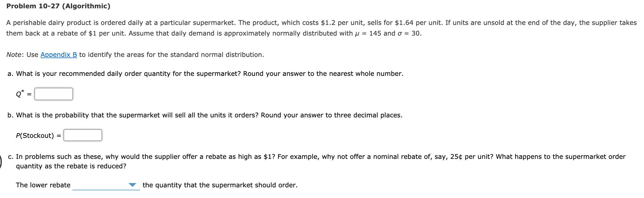The height and width of the screenshot is (198, 644).
Task: Click the phrase 'the quantity that the supermarket should order'
Action: 220,185
